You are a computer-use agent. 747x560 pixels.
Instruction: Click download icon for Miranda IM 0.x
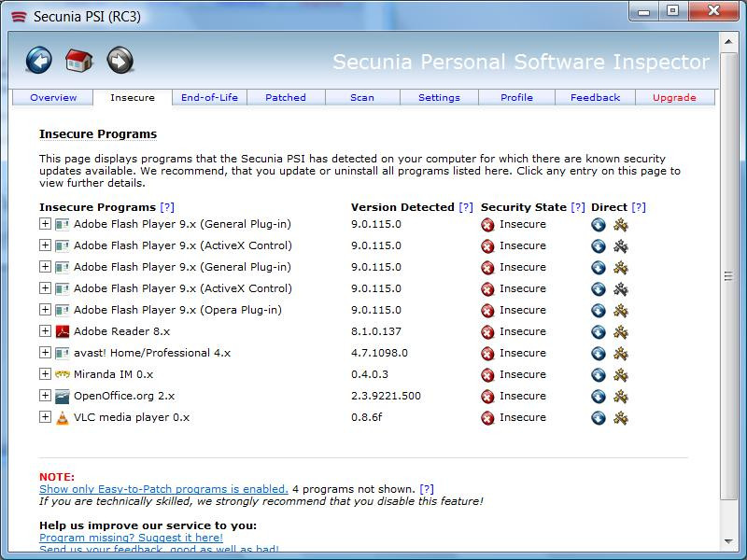(599, 375)
